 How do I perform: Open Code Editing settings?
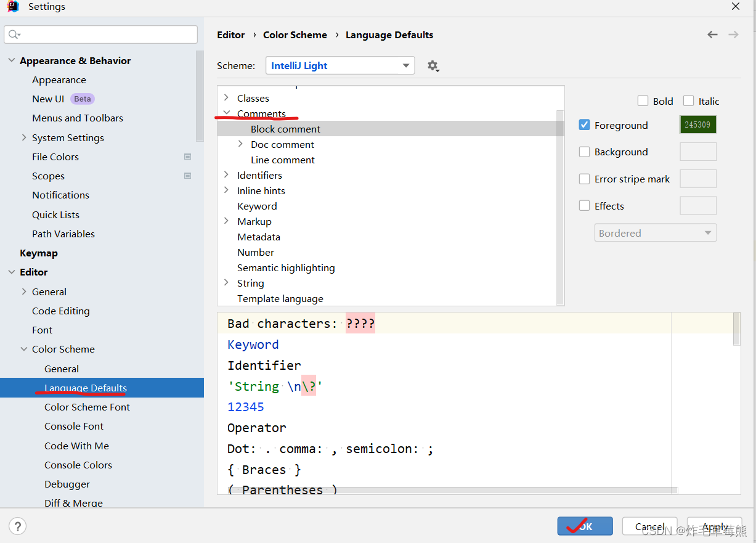(61, 311)
